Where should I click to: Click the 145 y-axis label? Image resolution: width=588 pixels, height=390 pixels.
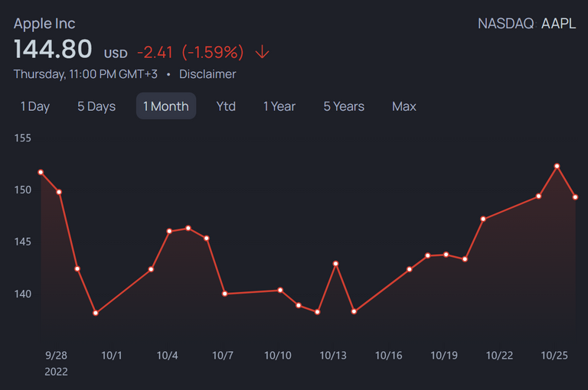(22, 242)
